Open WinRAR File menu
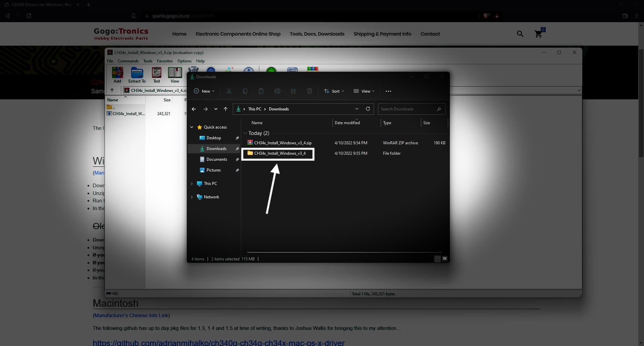Screen dimensions: 644x346 click(x=110, y=61)
